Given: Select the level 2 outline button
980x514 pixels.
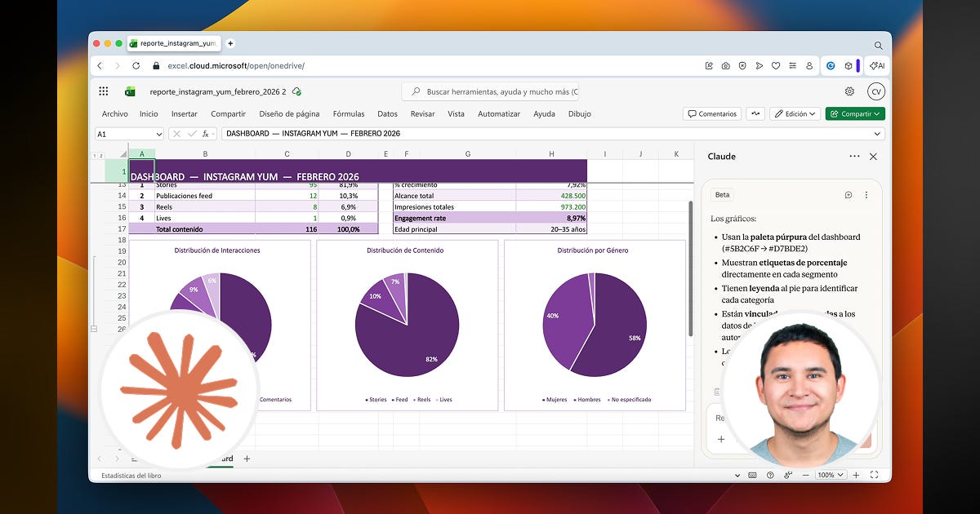Looking at the screenshot, I should point(100,155).
